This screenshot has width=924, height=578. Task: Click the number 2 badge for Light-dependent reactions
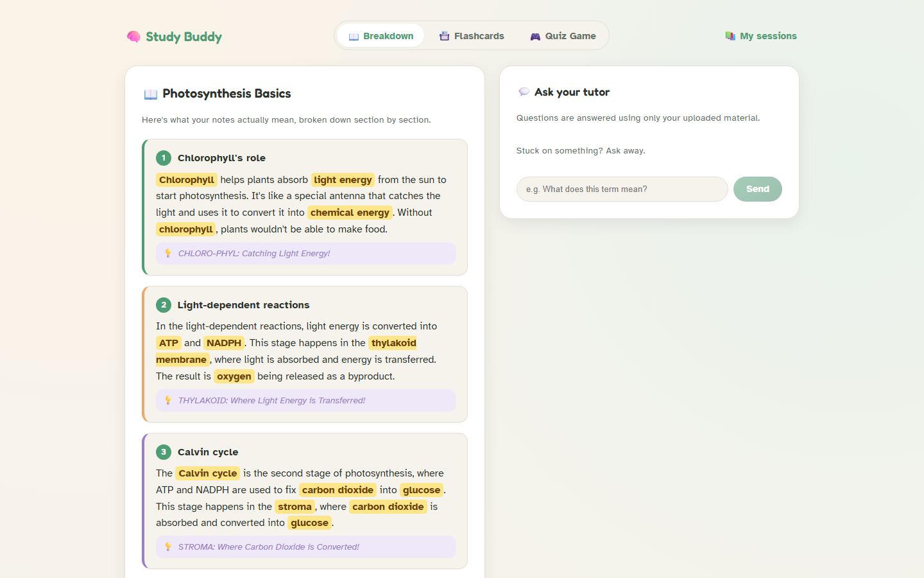click(164, 305)
